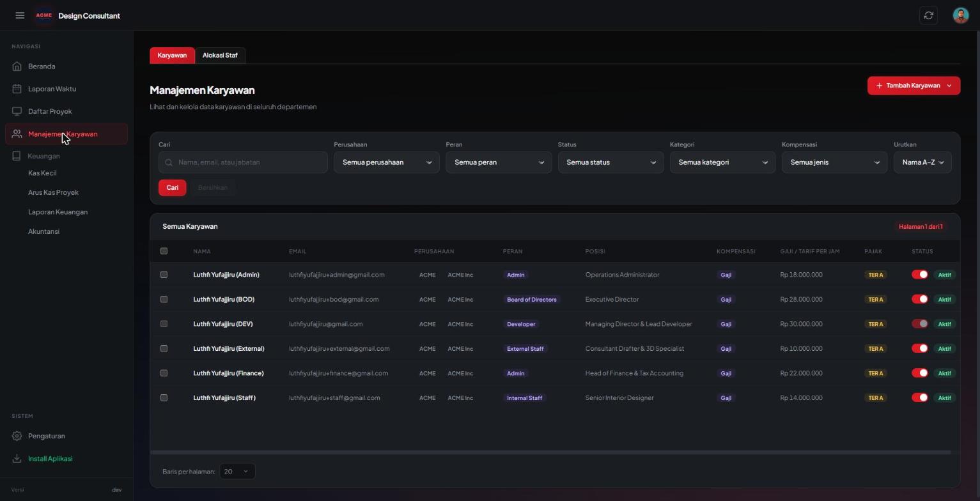The image size is (980, 501).
Task: Check the Luthfi Yufajjiru (External) row checkbox
Action: pos(164,348)
